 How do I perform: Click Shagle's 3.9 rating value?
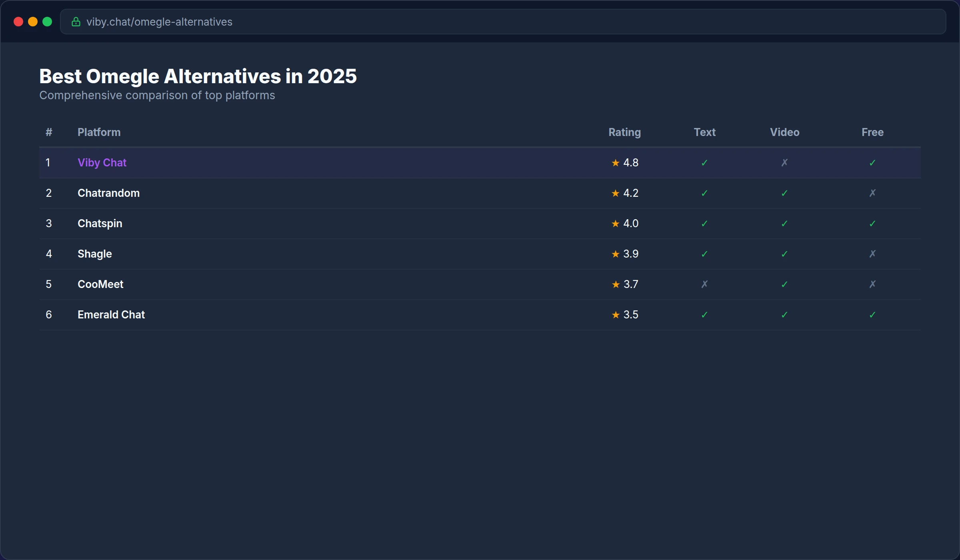coord(631,254)
